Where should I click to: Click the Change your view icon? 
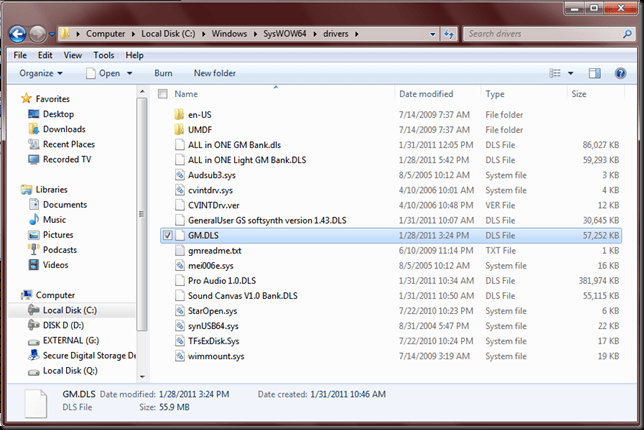557,73
